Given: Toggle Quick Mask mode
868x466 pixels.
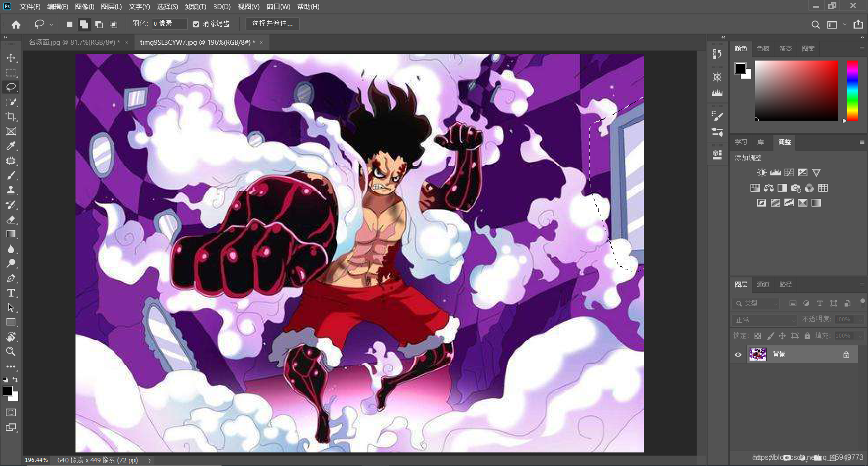Looking at the screenshot, I should coord(11,412).
